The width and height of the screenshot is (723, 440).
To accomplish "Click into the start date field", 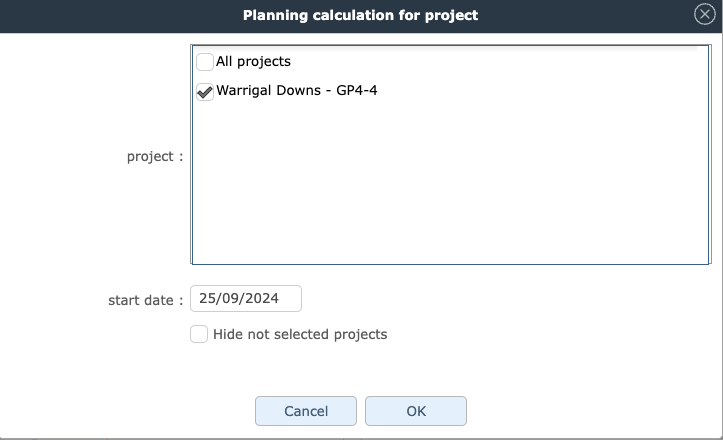I will point(246,298).
